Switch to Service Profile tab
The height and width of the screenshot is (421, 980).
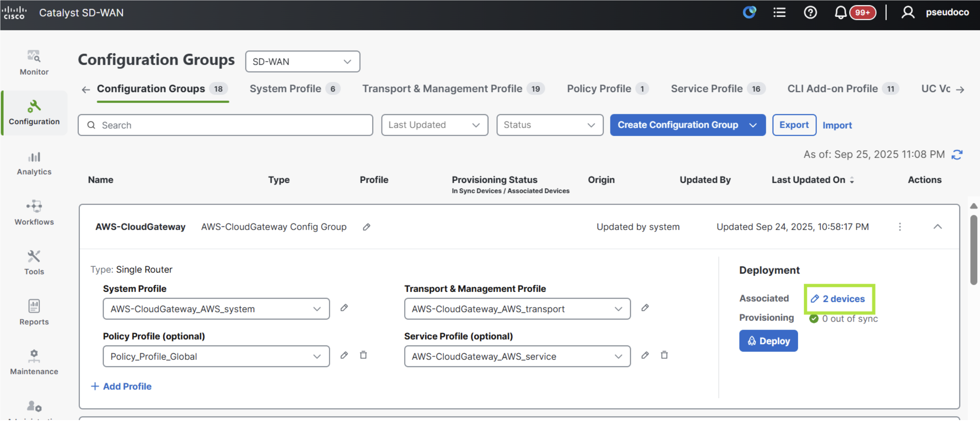pos(718,89)
